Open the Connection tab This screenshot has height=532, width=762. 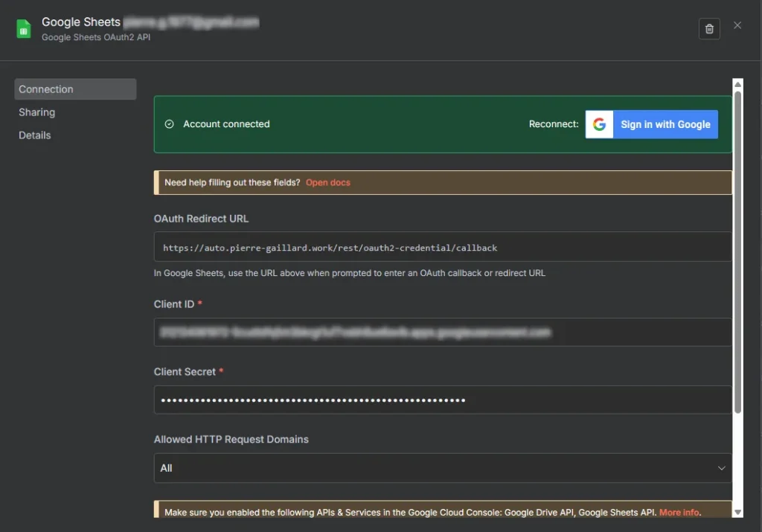[x=75, y=89]
